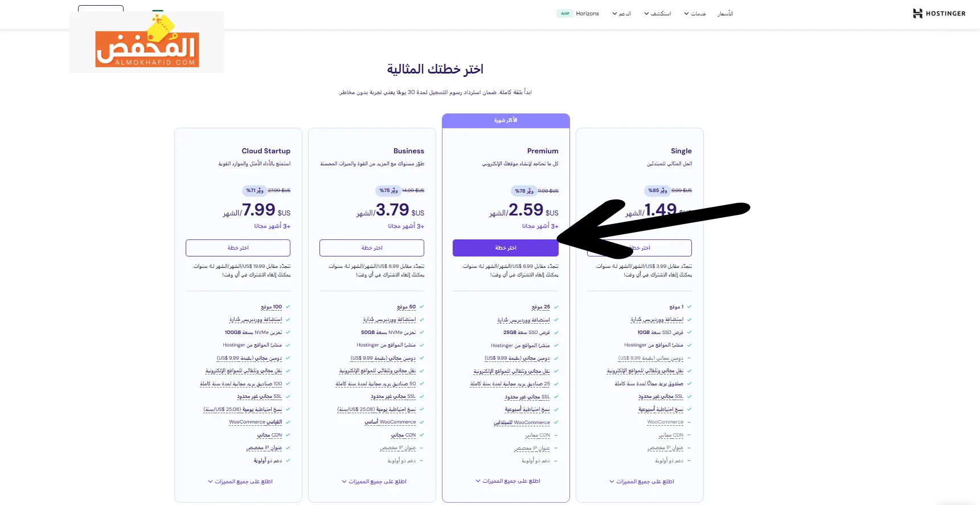Click the free CDN feature in Business
Image resolution: width=980 pixels, height=505 pixels.
coord(403,435)
